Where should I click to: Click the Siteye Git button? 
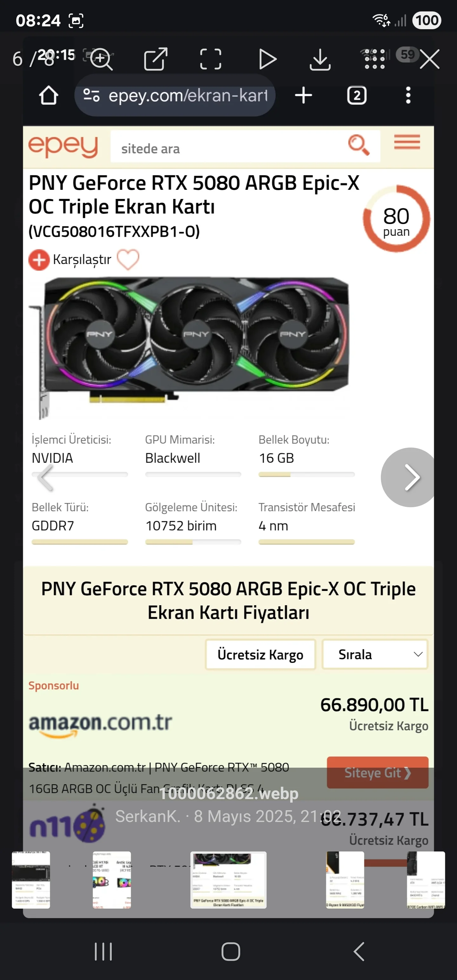(377, 772)
